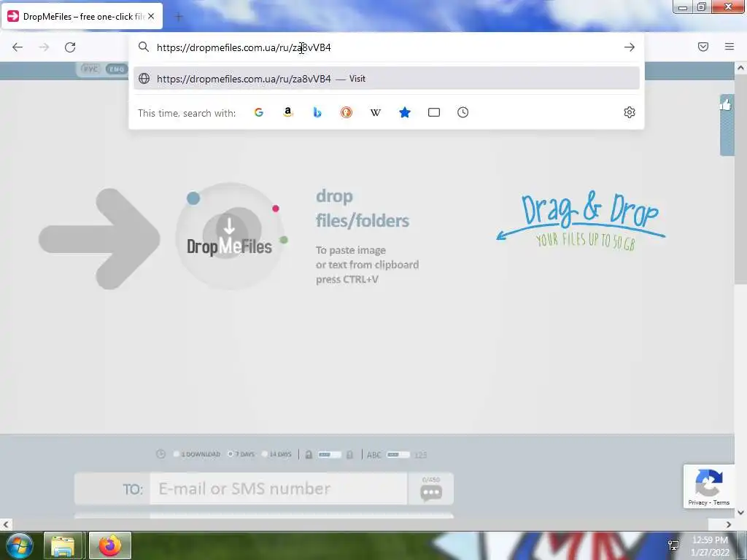This screenshot has height=560, width=747.
Task: Open the message bubble icon
Action: pos(431,493)
